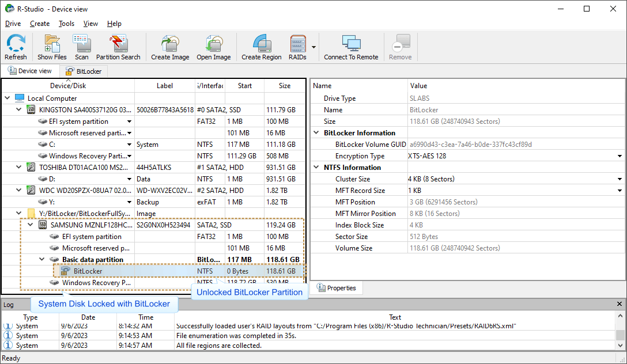Click the Log scrollbar down arrow
Viewport: 627px width, 364px height.
620,345
